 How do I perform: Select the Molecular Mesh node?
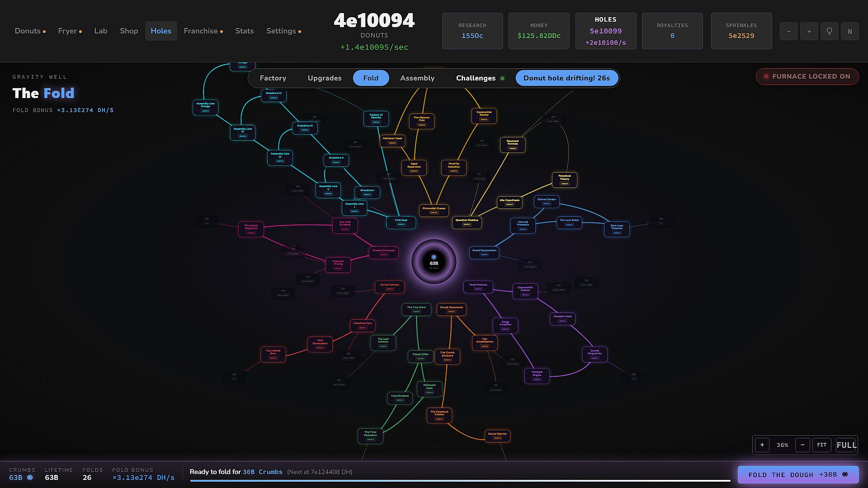(x=429, y=389)
